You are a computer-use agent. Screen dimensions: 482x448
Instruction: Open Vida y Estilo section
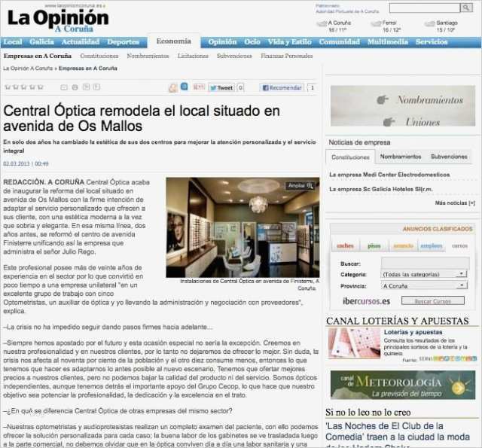[289, 42]
